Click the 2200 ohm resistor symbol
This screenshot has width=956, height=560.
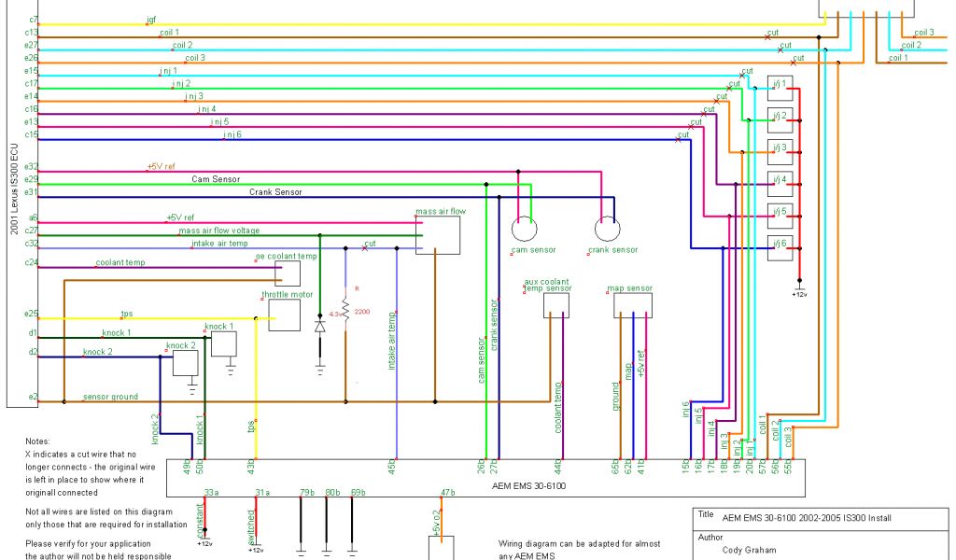345,309
